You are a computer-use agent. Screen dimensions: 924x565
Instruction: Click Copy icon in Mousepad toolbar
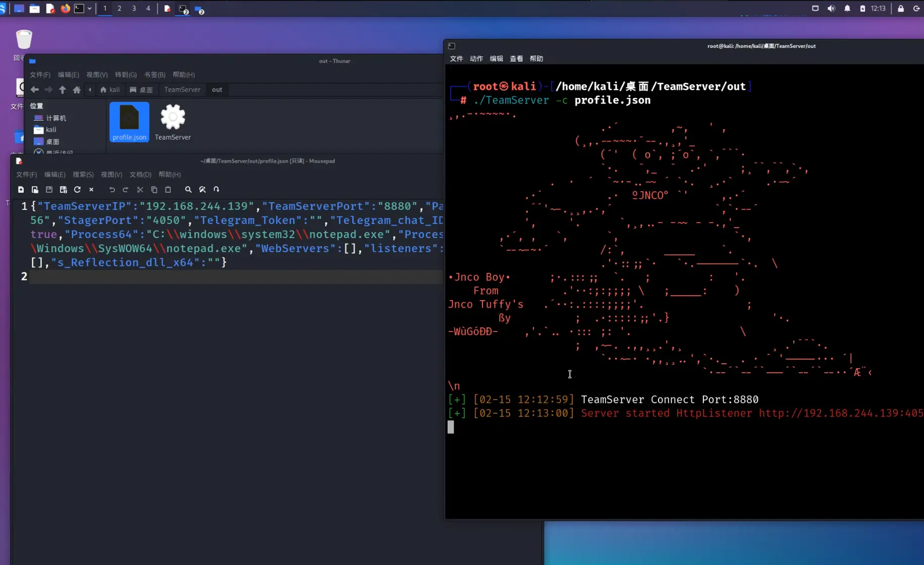point(154,190)
